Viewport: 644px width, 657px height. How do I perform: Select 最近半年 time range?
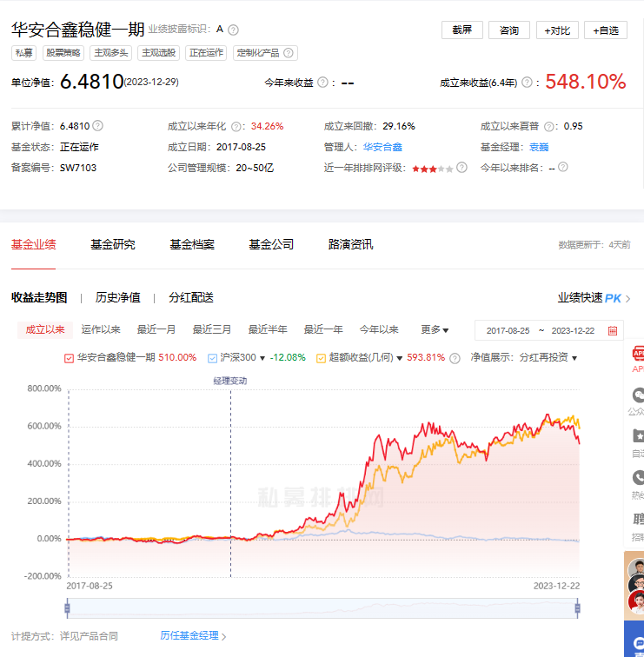(268, 329)
